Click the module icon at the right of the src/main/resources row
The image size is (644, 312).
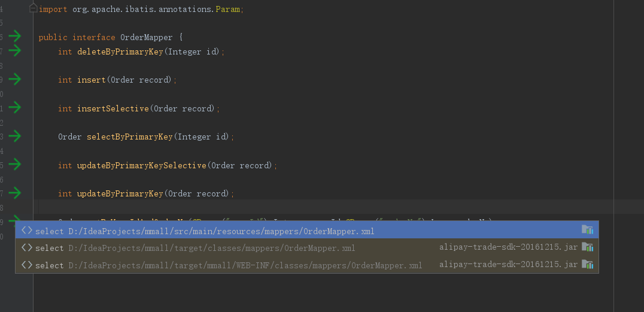coord(587,231)
